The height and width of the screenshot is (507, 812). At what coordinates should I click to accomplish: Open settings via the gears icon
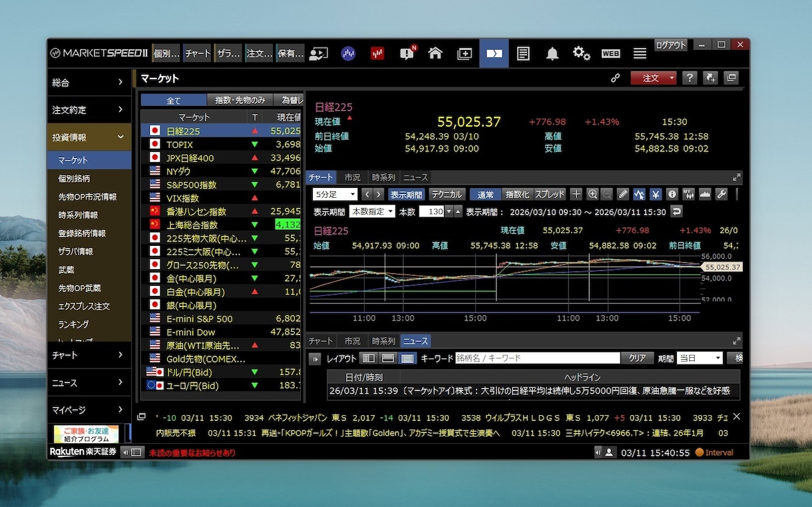582,53
